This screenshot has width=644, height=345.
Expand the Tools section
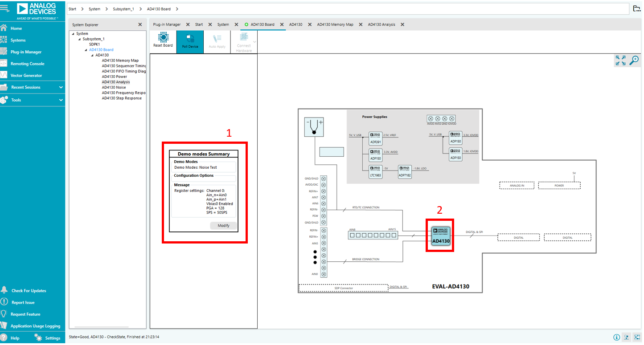pyautogui.click(x=32, y=100)
